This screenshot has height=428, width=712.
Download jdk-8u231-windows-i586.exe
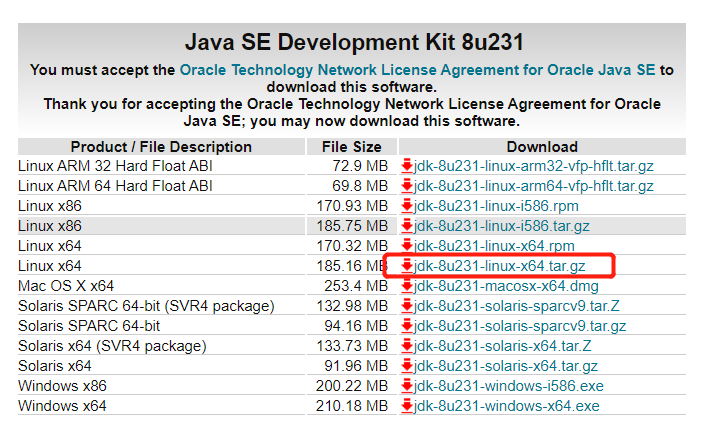(509, 386)
